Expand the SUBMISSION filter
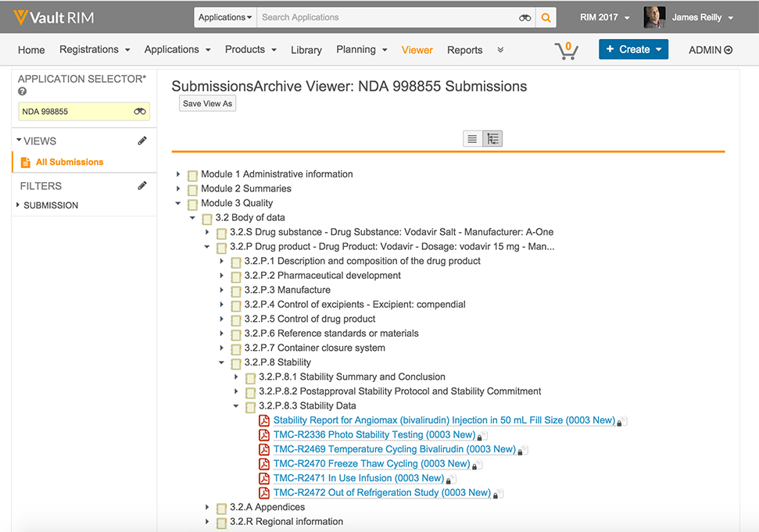The height and width of the screenshot is (532, 759). click(x=19, y=205)
